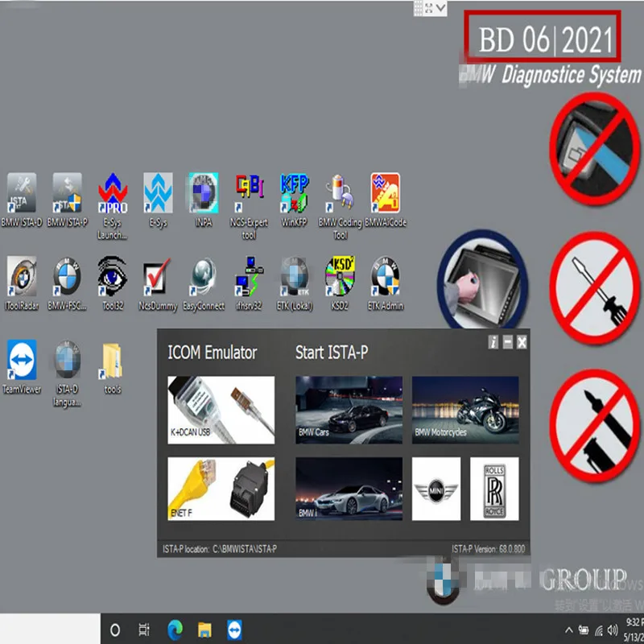Viewport: 644px width, 644px height.
Task: Click the fullscreen icon in top toolbar
Action: click(x=429, y=8)
